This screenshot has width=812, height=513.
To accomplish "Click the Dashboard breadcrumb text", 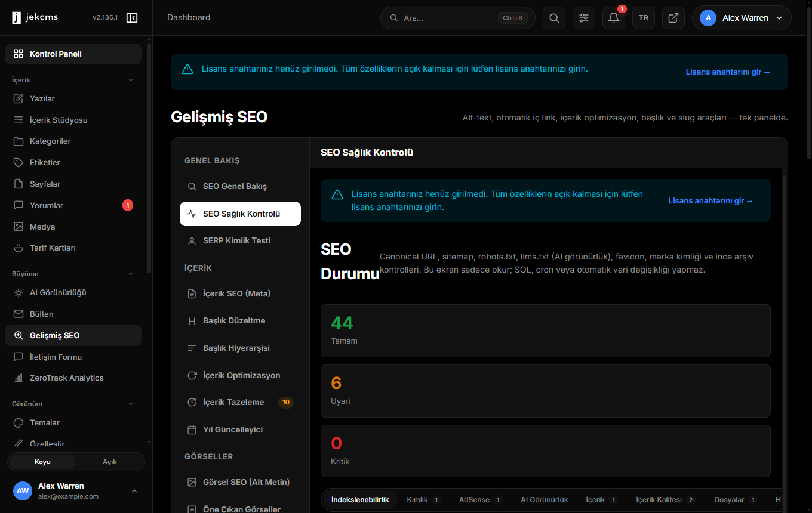I will [189, 18].
